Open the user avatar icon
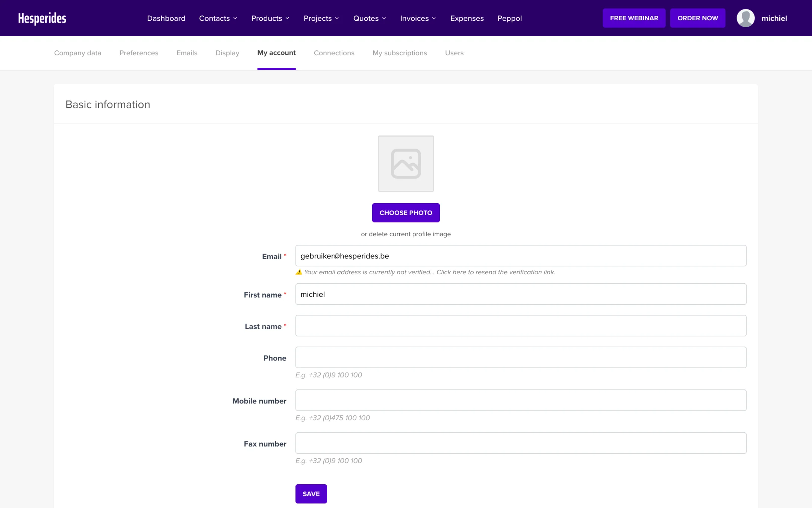Screen dimensions: 812x508 pos(745,18)
